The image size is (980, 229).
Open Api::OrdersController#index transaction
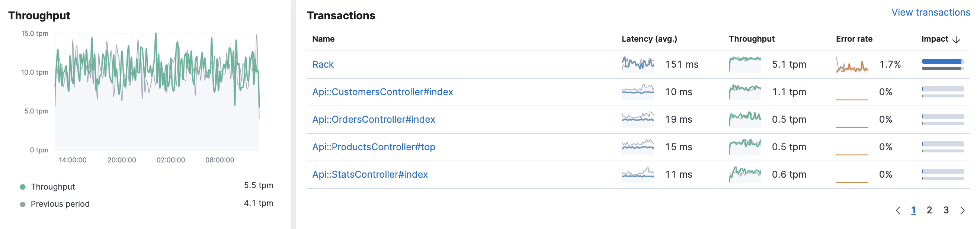[373, 119]
